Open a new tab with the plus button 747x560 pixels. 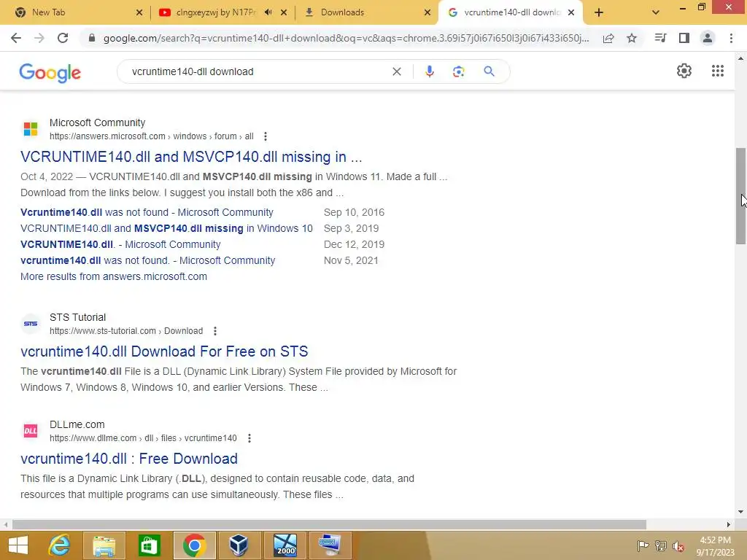pyautogui.click(x=599, y=12)
